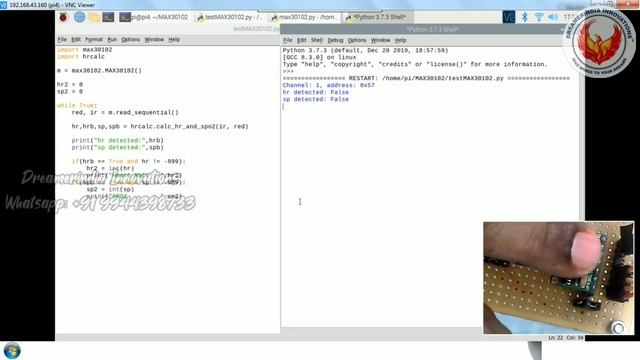Click 'sp detected: False' output line

click(x=316, y=99)
